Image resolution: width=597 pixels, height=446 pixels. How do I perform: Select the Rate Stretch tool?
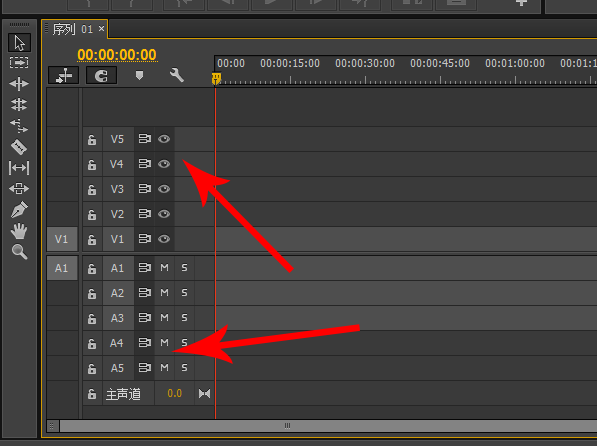pos(19,125)
